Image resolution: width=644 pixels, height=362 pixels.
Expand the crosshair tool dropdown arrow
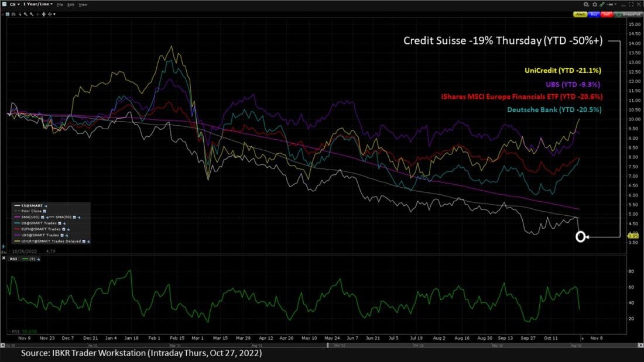pyautogui.click(x=54, y=15)
